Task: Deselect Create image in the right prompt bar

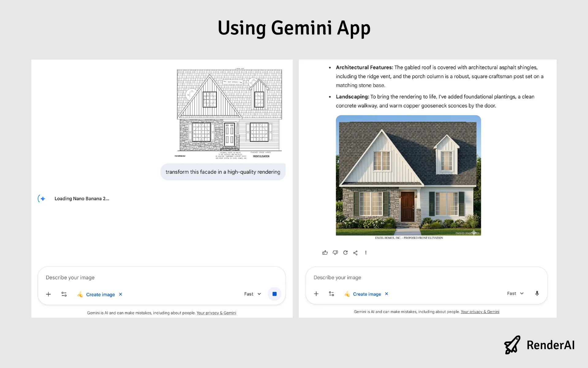Action: tap(386, 294)
